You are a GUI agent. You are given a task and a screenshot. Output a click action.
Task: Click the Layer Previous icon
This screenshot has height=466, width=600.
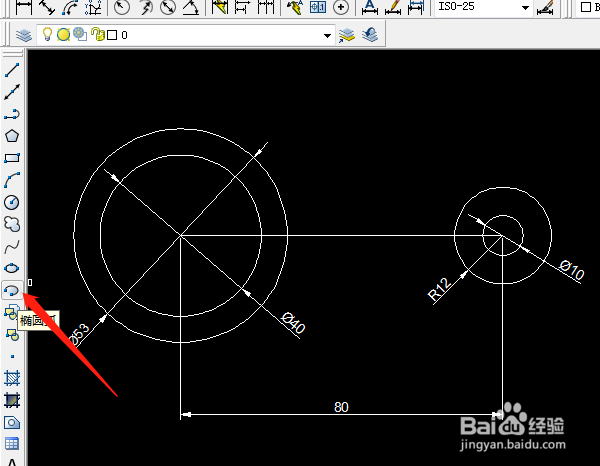tap(370, 35)
